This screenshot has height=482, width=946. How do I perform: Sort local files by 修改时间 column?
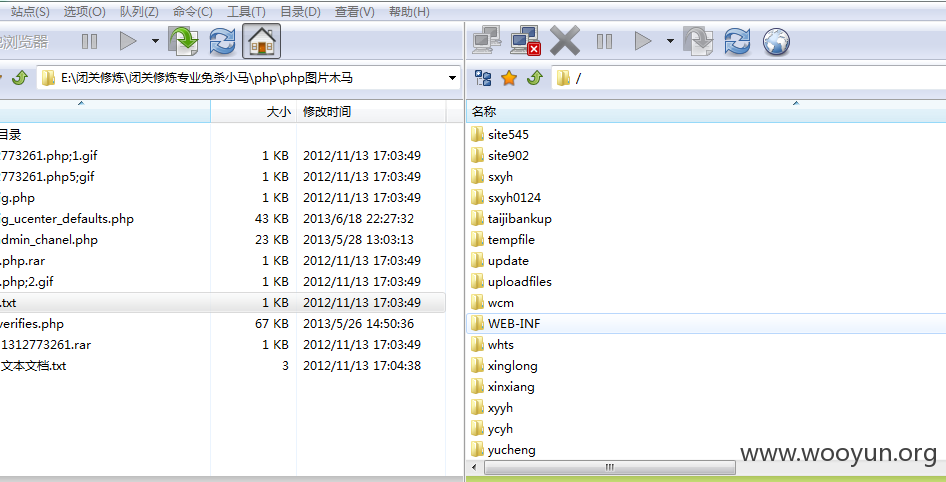pos(371,112)
